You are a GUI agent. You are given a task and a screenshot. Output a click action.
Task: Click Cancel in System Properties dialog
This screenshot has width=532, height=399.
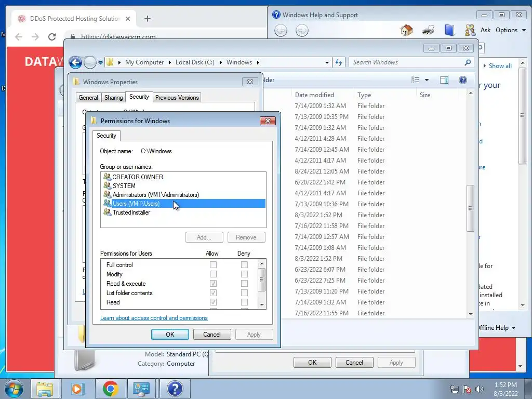354,362
